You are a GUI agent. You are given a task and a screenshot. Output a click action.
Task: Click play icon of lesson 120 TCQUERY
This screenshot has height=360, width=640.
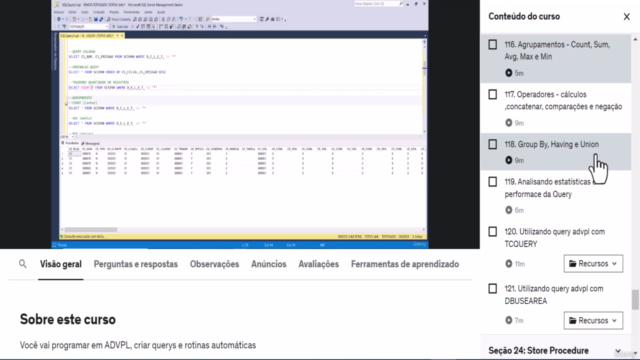509,264
